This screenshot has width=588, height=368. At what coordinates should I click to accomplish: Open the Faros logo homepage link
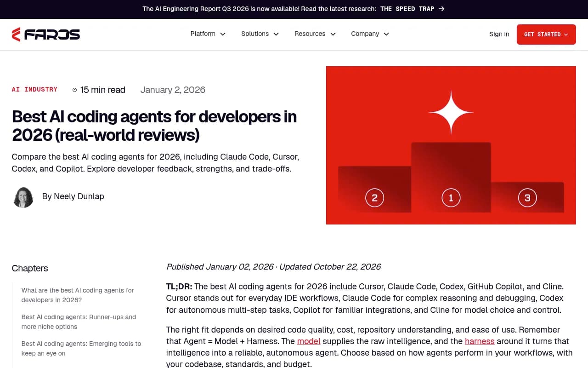[x=46, y=34]
